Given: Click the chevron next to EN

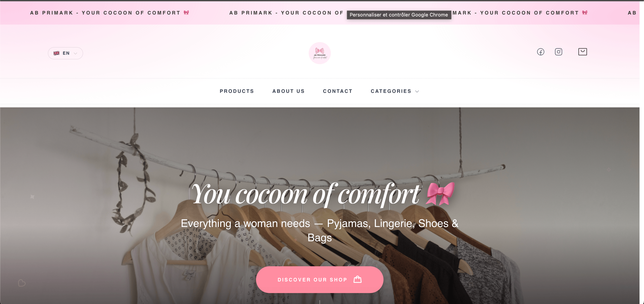Looking at the screenshot, I should pyautogui.click(x=76, y=53).
